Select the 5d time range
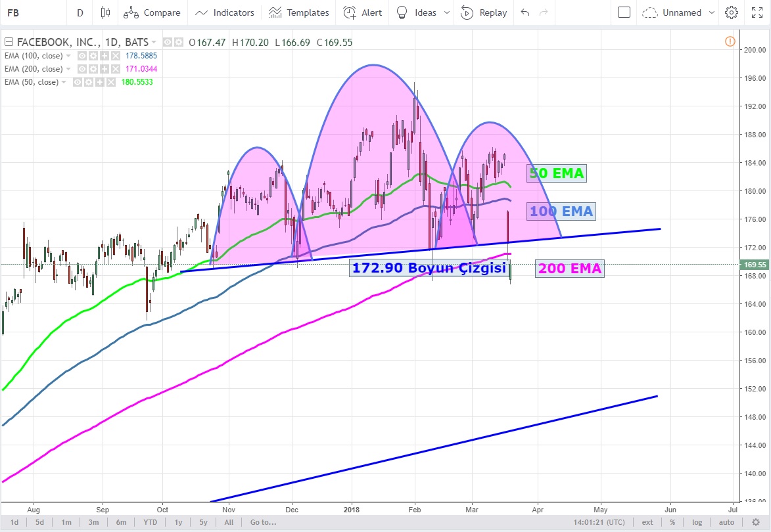The width and height of the screenshot is (771, 532). [x=39, y=522]
